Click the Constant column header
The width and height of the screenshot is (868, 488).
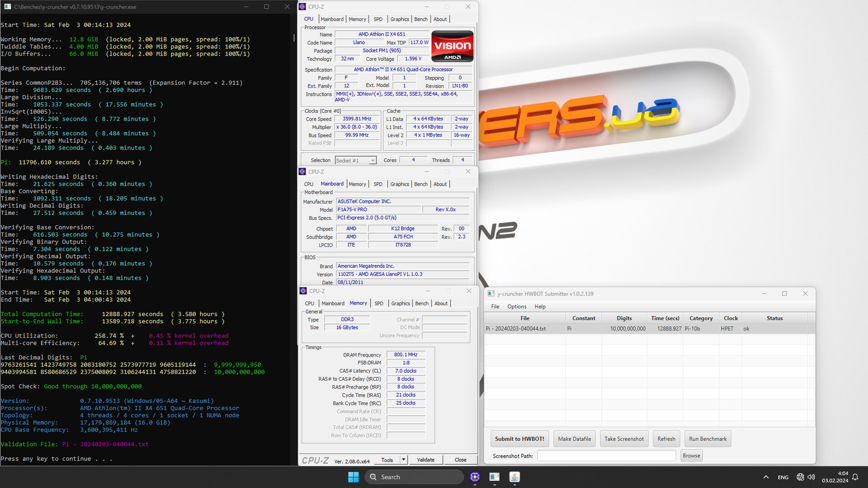point(583,318)
